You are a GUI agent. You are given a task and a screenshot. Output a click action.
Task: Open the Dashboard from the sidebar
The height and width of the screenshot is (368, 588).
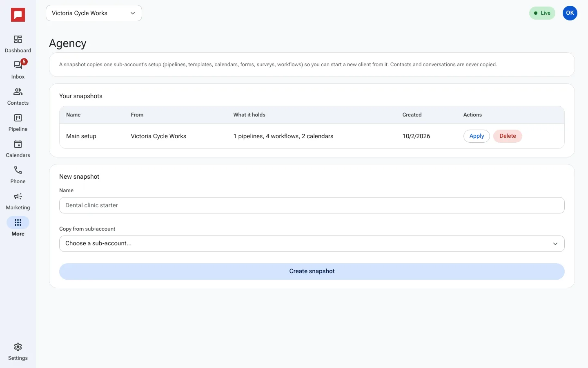pos(18,44)
